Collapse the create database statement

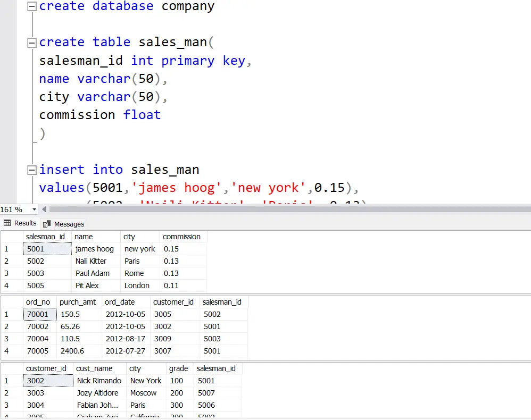click(x=31, y=6)
